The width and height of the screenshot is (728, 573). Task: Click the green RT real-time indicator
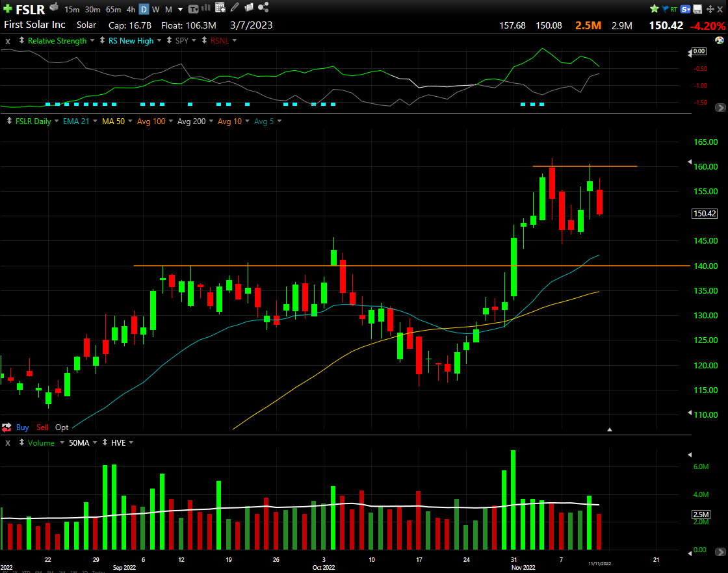[673, 9]
